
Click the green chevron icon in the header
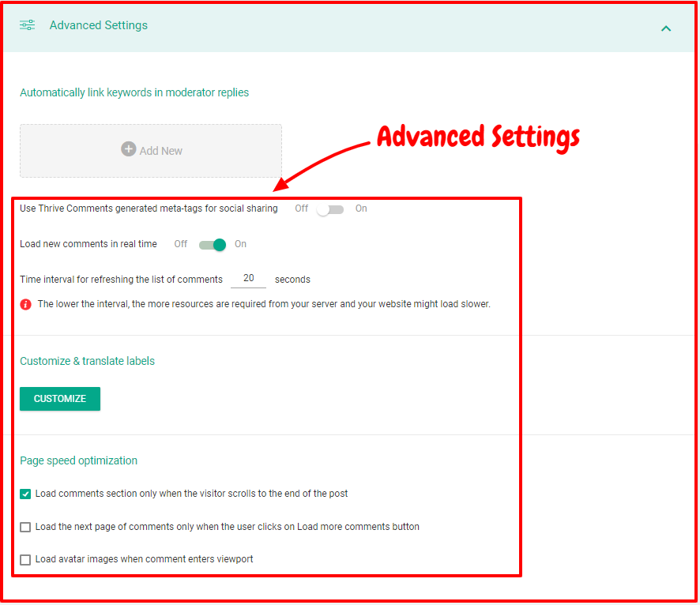(x=666, y=28)
